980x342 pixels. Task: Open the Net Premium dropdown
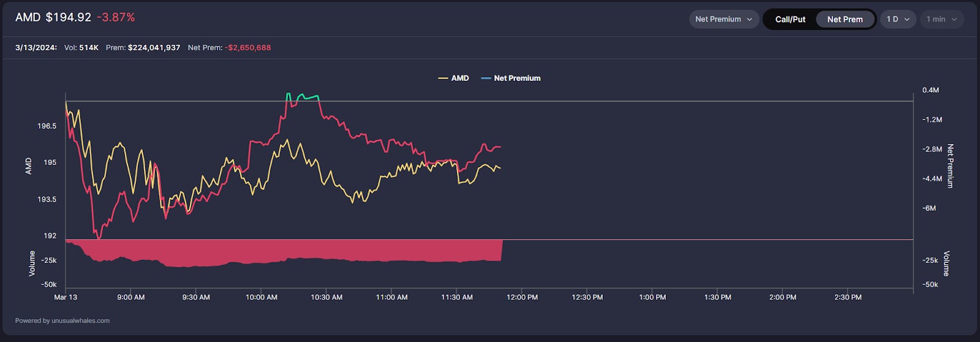click(x=724, y=19)
